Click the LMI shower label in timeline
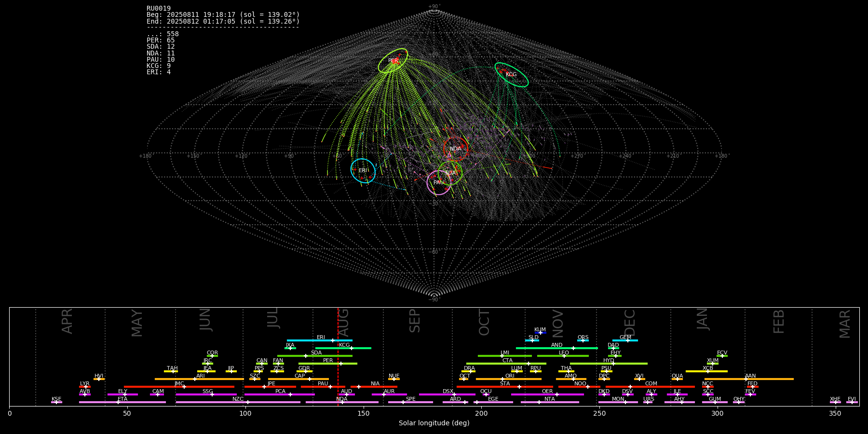This screenshot has height=434, width=868. click(505, 353)
